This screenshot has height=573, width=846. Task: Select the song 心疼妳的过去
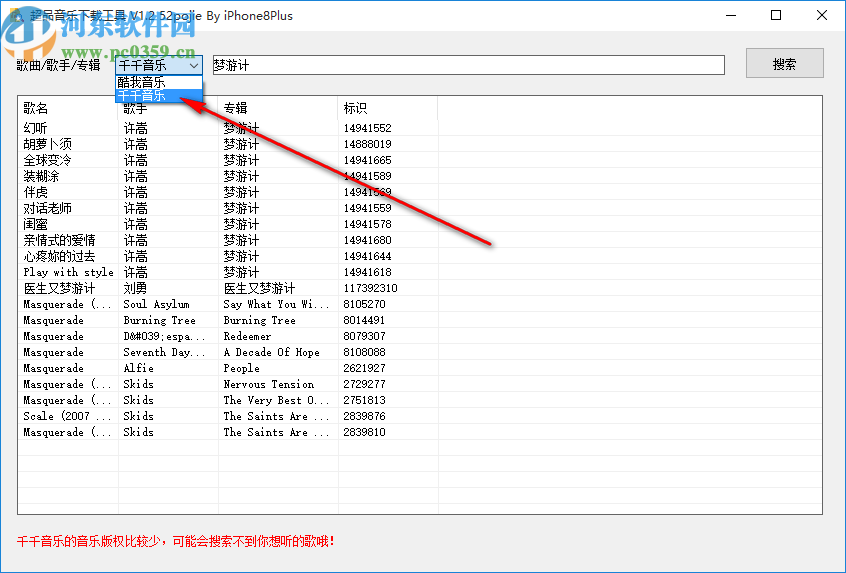point(59,256)
